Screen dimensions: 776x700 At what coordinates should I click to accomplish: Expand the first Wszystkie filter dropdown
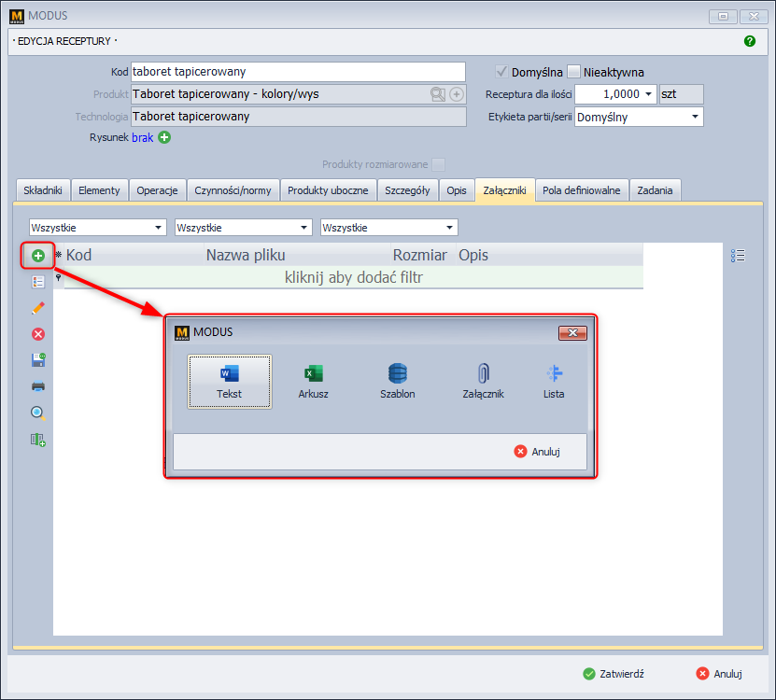tap(158, 228)
